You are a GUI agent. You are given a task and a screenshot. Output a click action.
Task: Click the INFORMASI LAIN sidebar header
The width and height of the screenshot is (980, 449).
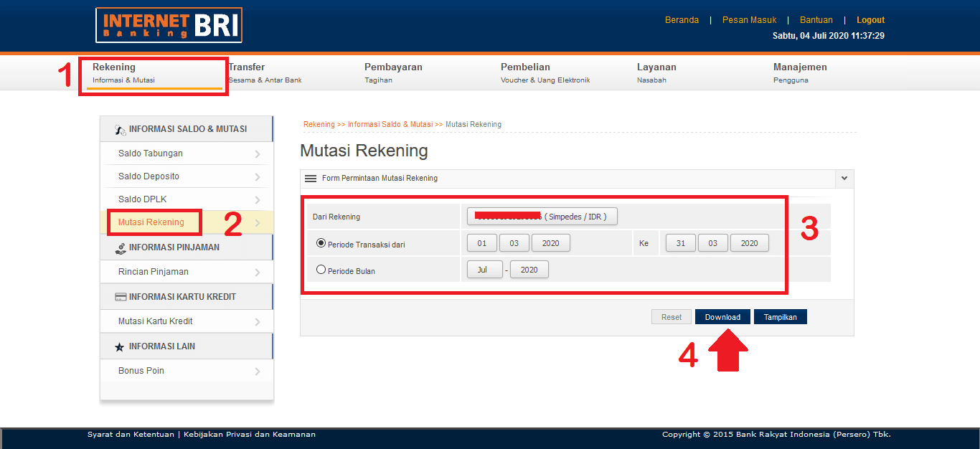click(x=187, y=346)
